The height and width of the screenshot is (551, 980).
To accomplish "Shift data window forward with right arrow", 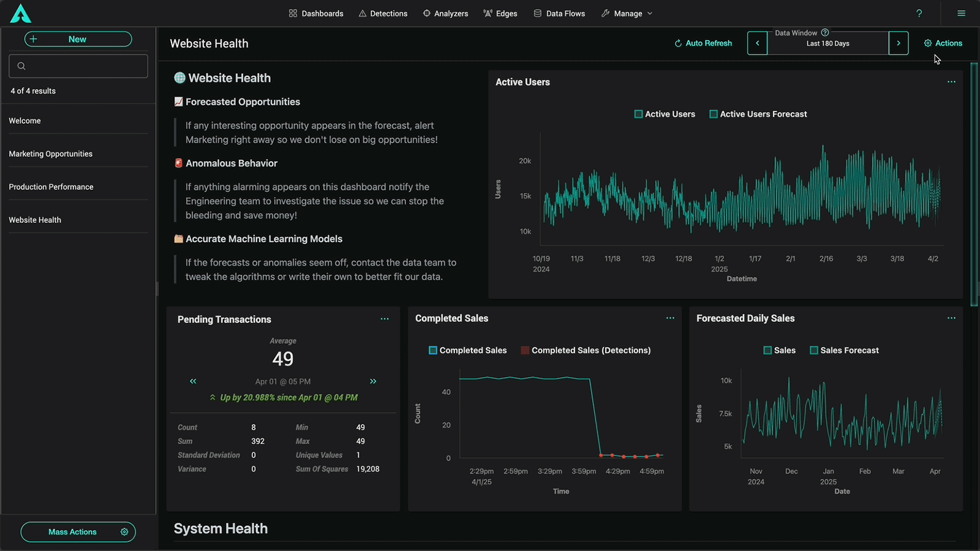I will click(x=899, y=43).
